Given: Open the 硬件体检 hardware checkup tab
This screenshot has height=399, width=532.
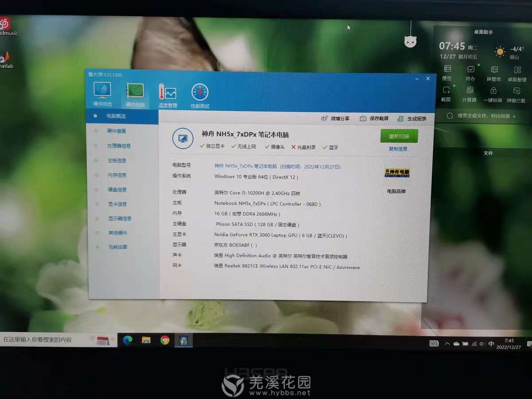Looking at the screenshot, I should pos(102,94).
